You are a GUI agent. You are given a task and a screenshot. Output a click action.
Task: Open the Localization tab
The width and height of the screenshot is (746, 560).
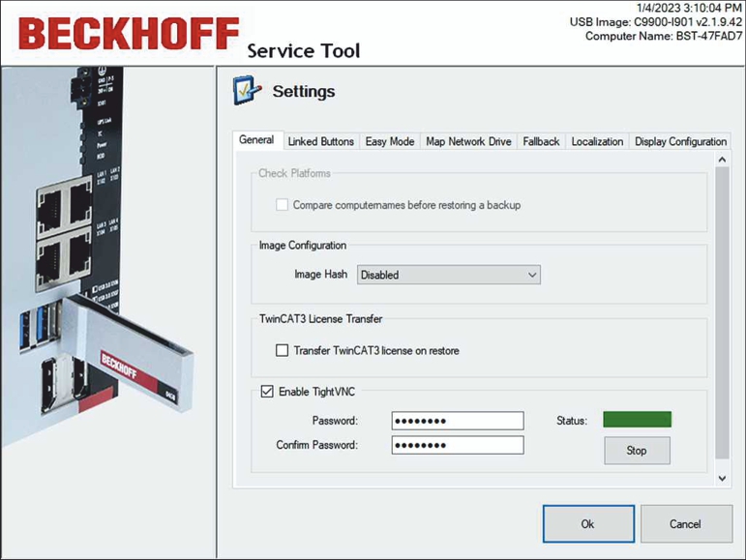click(x=597, y=141)
